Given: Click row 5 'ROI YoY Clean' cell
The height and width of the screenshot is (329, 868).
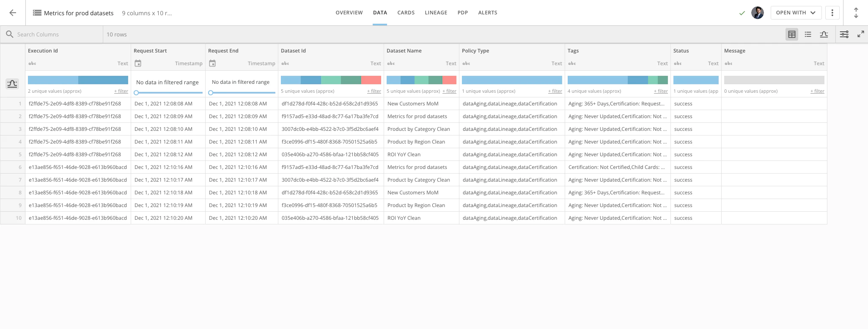Looking at the screenshot, I should click(x=421, y=155).
